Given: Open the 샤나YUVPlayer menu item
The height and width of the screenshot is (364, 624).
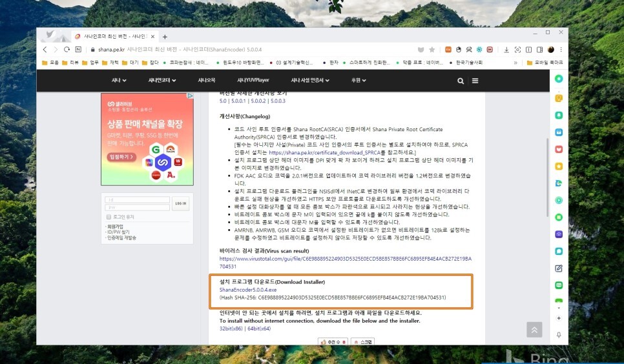Looking at the screenshot, I should tap(253, 81).
